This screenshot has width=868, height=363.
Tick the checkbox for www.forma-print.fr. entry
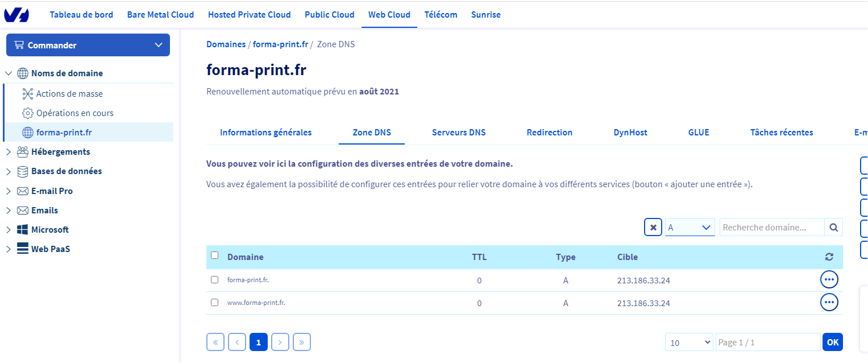coord(214,303)
